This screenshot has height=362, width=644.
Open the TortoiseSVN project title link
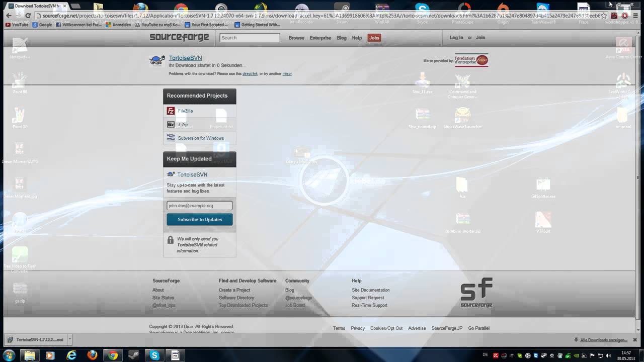[x=185, y=58]
